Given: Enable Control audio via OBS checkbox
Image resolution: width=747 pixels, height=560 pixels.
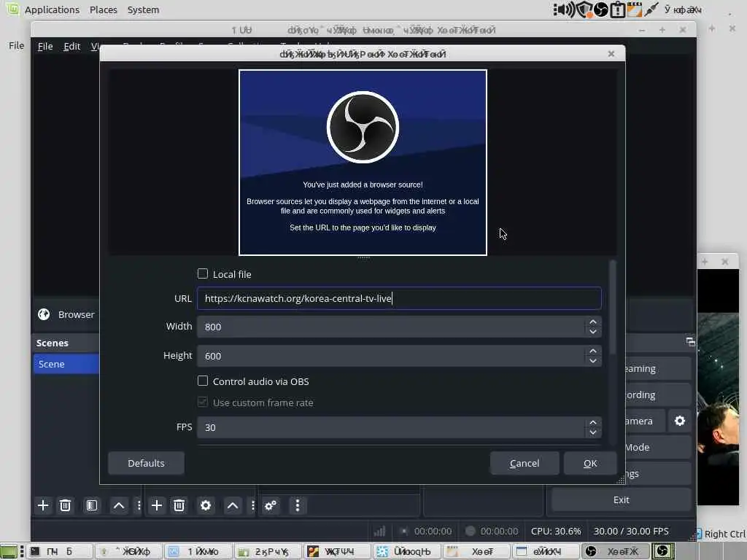Looking at the screenshot, I should 203,381.
